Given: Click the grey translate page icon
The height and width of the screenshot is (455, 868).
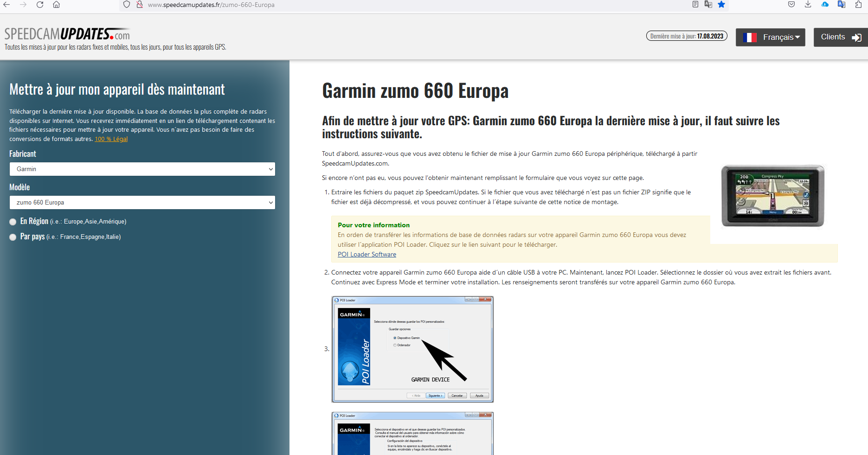Looking at the screenshot, I should point(708,4).
